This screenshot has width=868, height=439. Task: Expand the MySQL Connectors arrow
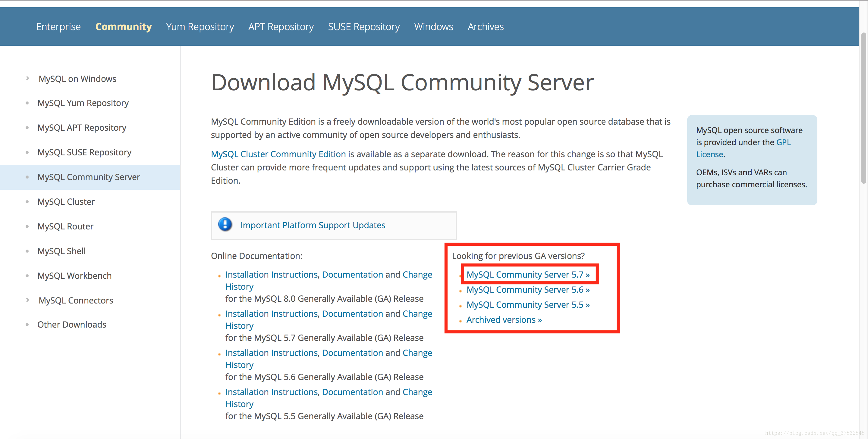point(28,300)
